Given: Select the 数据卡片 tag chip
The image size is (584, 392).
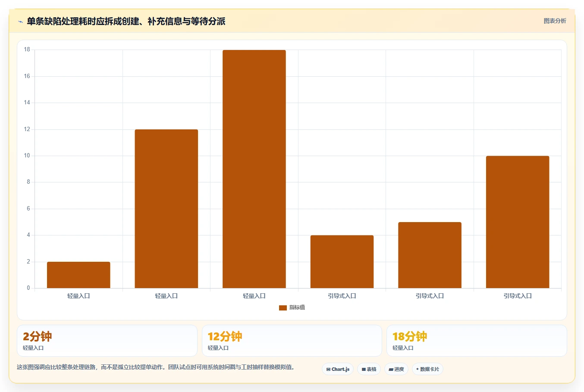Looking at the screenshot, I should pos(427,369).
